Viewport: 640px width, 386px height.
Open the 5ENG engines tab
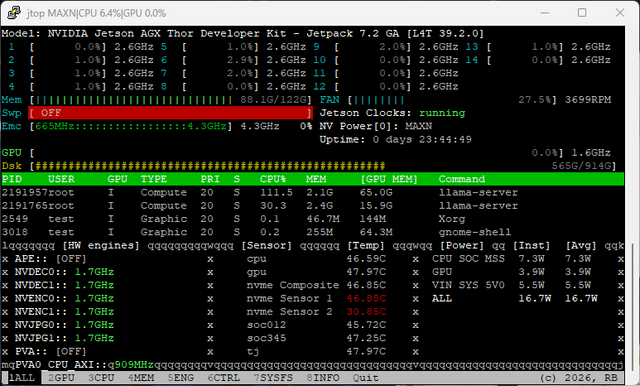(x=181, y=378)
